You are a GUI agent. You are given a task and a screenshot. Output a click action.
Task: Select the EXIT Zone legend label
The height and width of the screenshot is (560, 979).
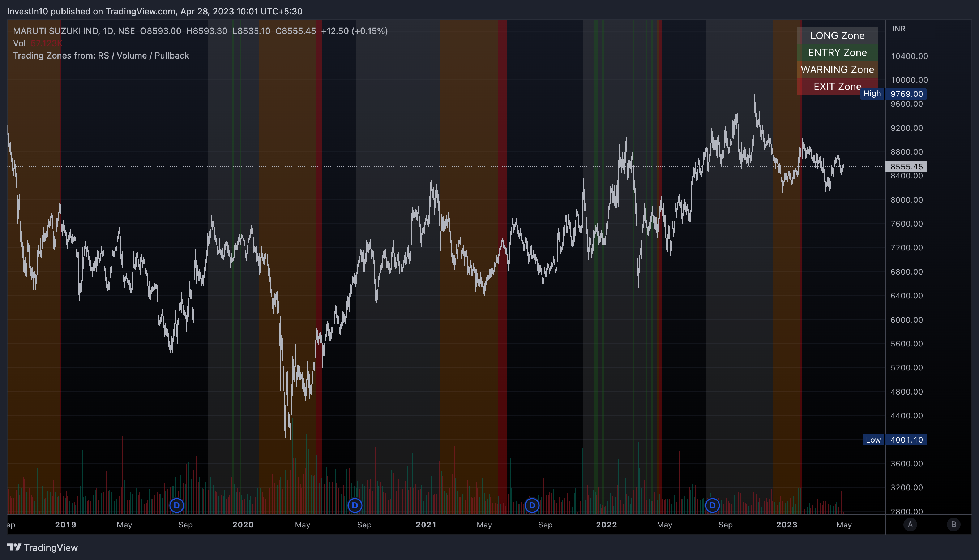837,86
